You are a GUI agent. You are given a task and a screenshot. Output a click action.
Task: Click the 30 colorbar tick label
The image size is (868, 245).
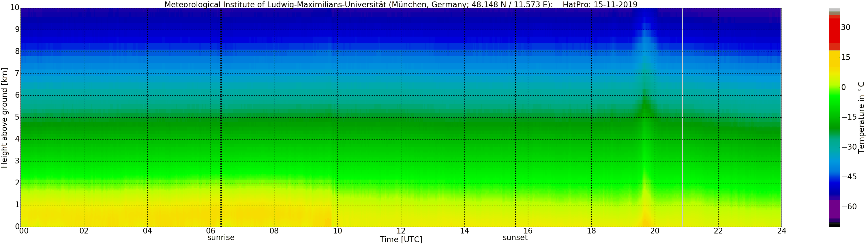(x=846, y=28)
